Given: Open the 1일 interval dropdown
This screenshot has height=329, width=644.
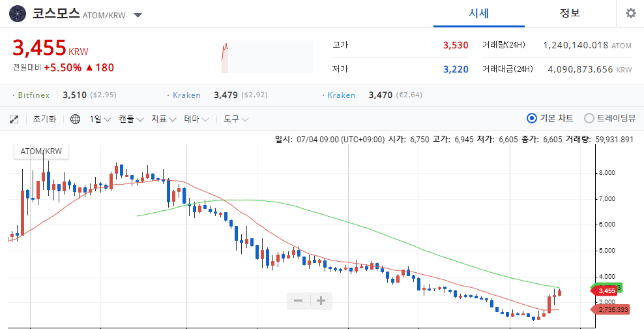Looking at the screenshot, I should (x=100, y=119).
